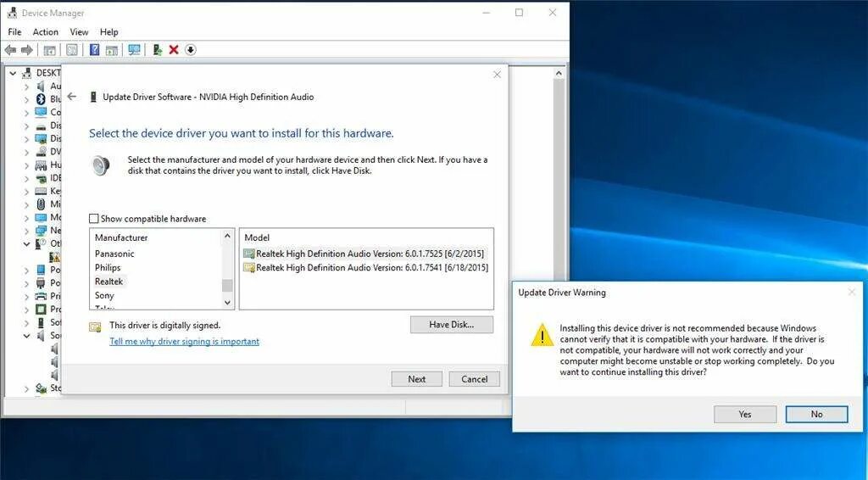This screenshot has width=868, height=480.
Task: Click Manufacturer list scroll-down arrow
Action: pos(227,302)
